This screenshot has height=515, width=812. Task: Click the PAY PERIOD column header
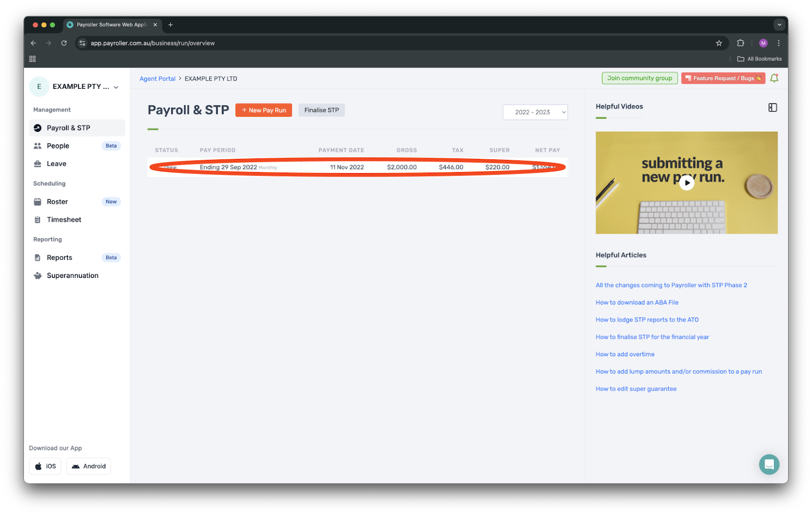218,150
